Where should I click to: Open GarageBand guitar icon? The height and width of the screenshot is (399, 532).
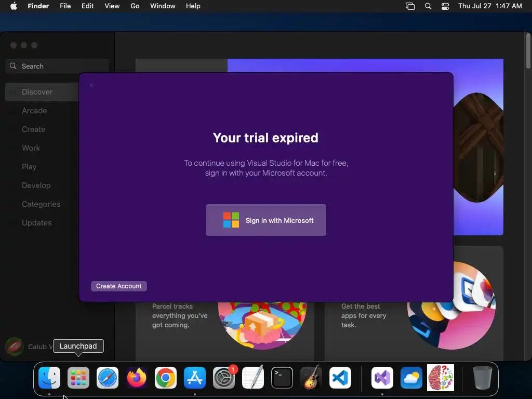pyautogui.click(x=311, y=377)
